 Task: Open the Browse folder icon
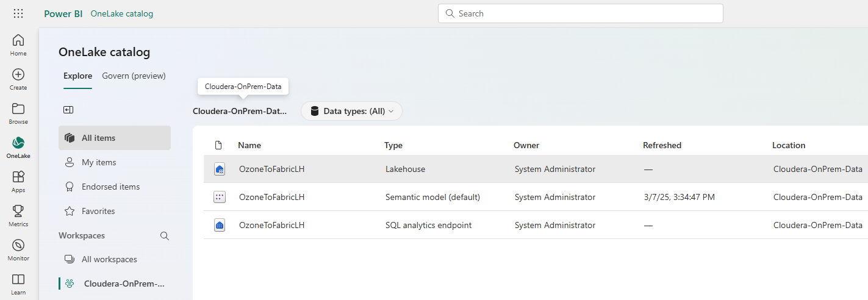pyautogui.click(x=18, y=113)
